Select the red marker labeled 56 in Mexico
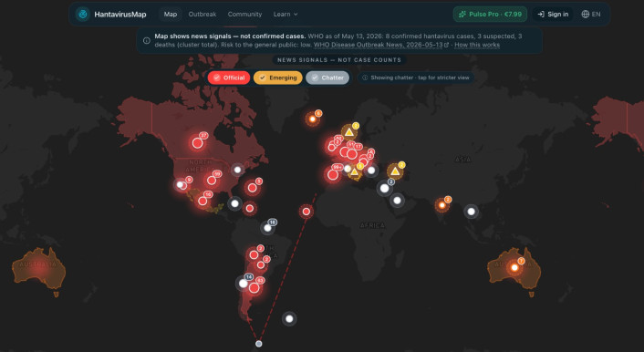The image size is (644, 352). tap(203, 201)
